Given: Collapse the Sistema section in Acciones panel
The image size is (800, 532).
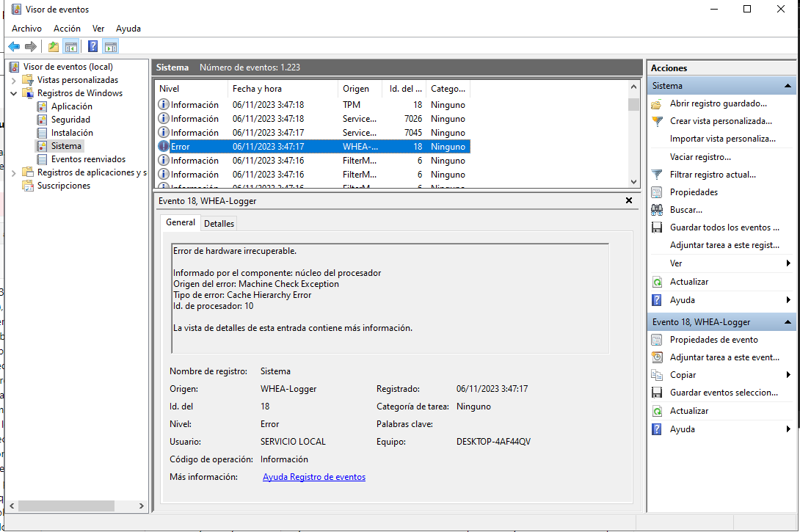Looking at the screenshot, I should pos(788,86).
